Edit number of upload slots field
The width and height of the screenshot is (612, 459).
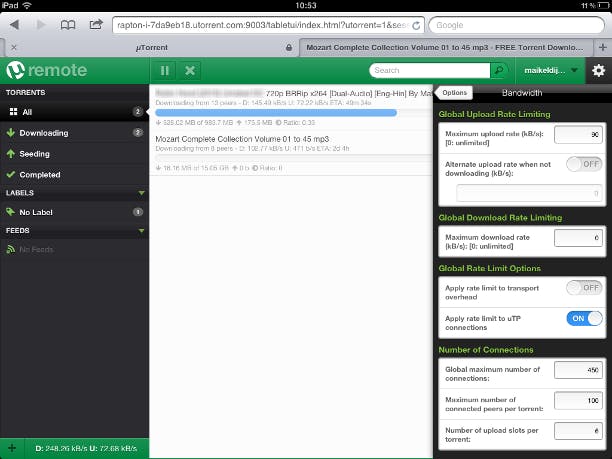(x=578, y=431)
